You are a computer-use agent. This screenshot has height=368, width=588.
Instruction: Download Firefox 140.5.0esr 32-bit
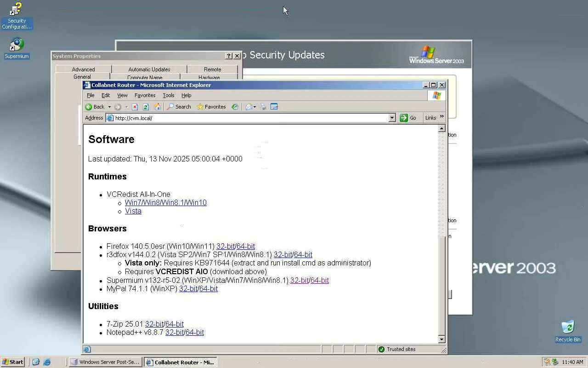click(226, 246)
